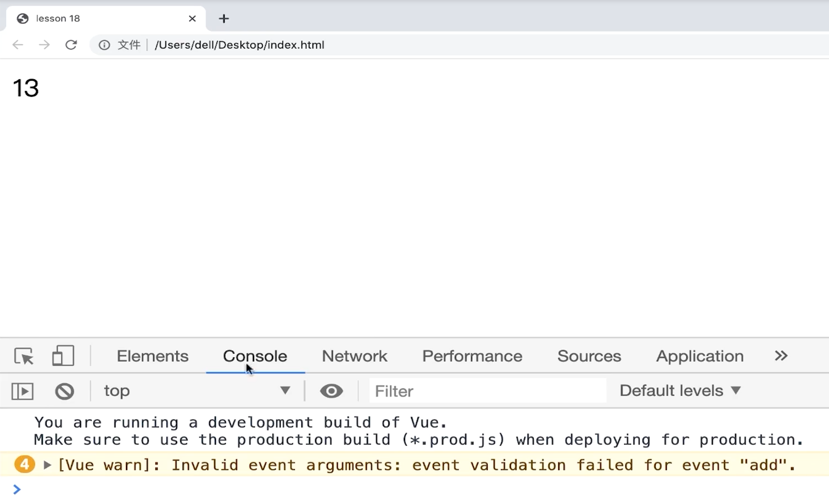Switch to the Elements tab
The height and width of the screenshot is (504, 829).
pyautogui.click(x=152, y=356)
